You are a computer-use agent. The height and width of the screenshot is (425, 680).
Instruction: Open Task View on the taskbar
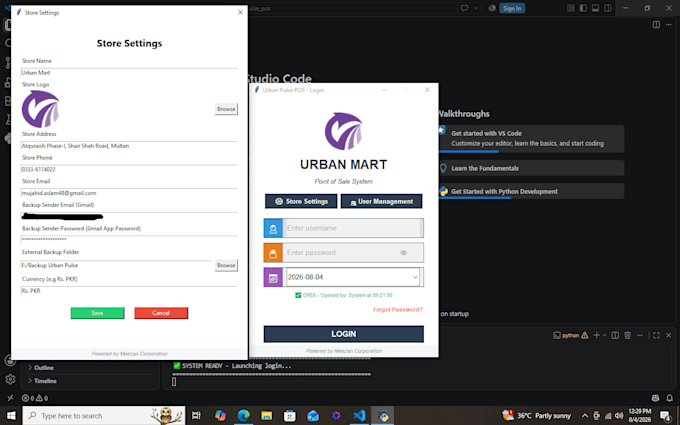pos(196,415)
